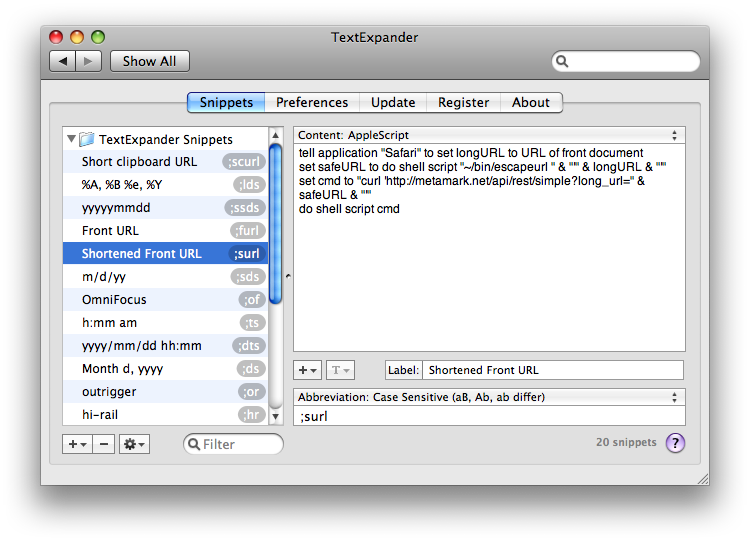750x541 pixels.
Task: Click the ;dts abbreviation badge
Action: tap(249, 345)
